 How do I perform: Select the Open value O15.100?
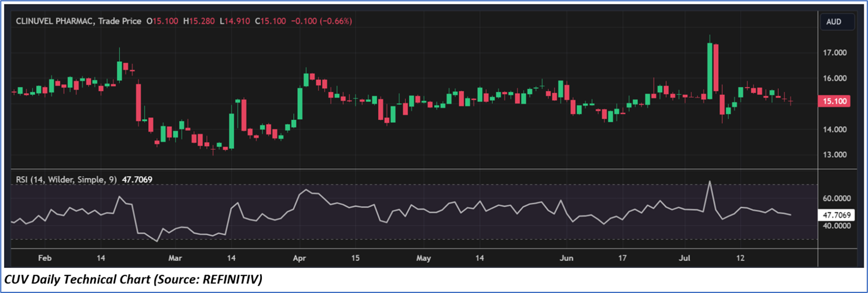[x=162, y=21]
